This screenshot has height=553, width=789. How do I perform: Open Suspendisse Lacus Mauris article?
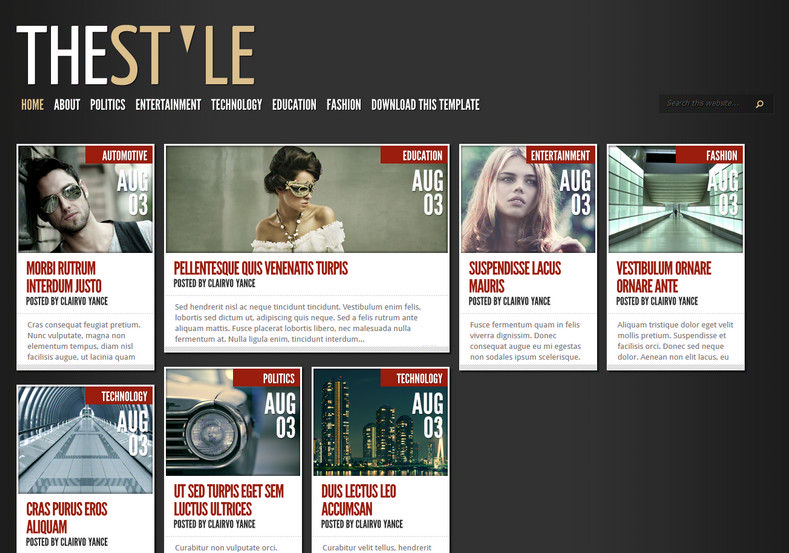[x=515, y=277]
